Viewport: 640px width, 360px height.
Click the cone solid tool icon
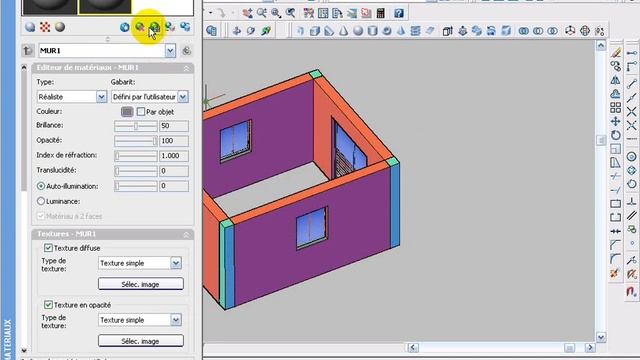[x=344, y=31]
